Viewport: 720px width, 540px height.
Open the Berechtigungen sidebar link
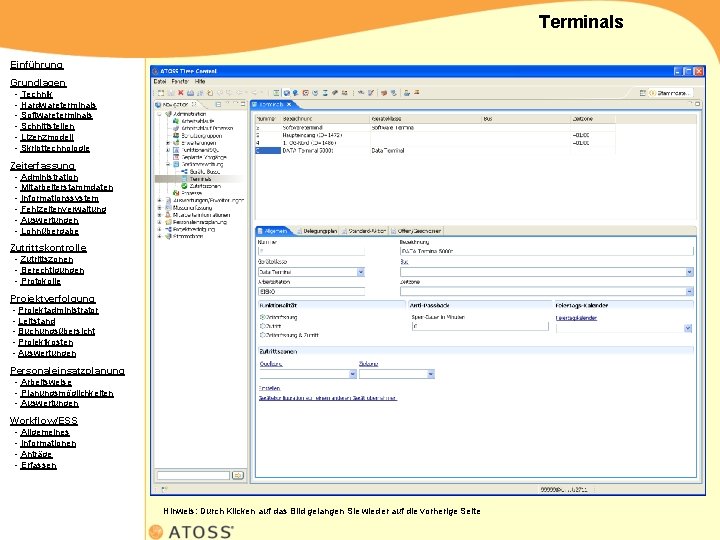pos(52,270)
